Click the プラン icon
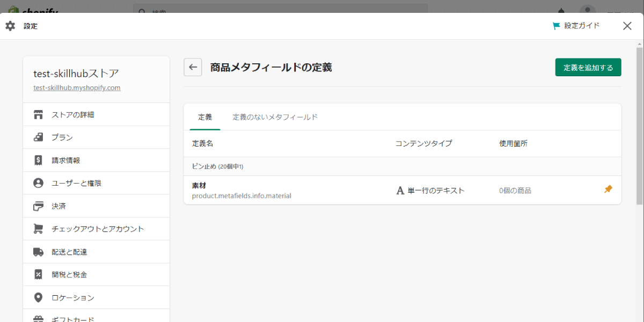Viewport: 644px width, 322px height. click(x=38, y=137)
